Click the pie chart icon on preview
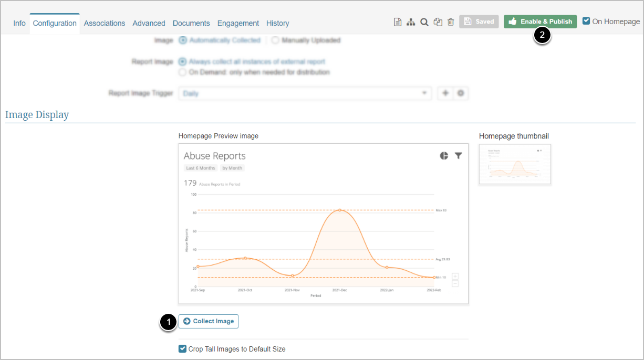This screenshot has width=644, height=360. pyautogui.click(x=444, y=156)
